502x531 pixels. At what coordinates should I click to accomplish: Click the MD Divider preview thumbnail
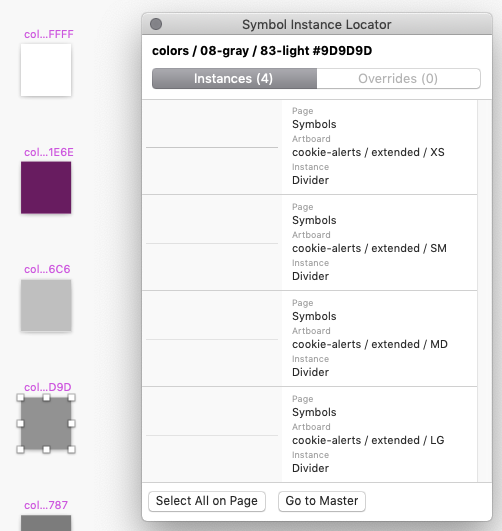pyautogui.click(x=212, y=339)
